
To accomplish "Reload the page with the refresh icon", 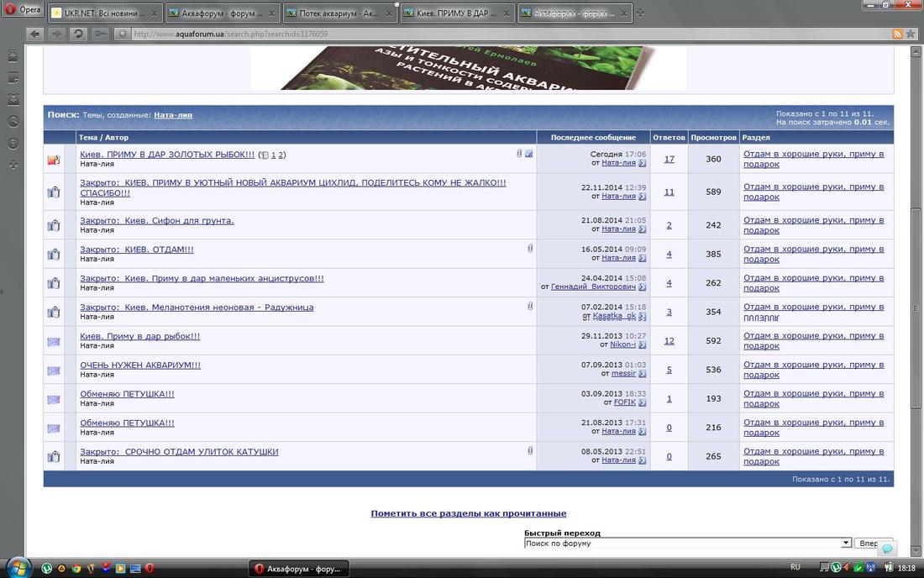I will pos(78,34).
